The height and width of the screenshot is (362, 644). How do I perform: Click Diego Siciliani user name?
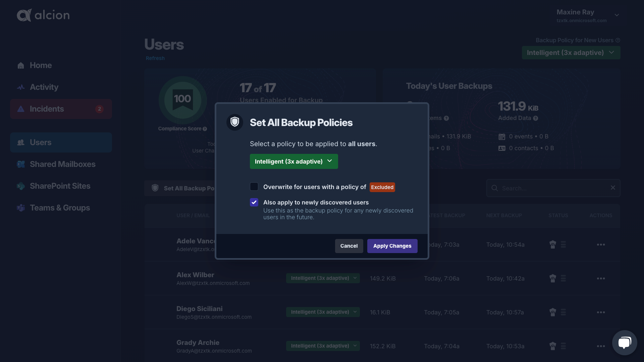point(200,309)
